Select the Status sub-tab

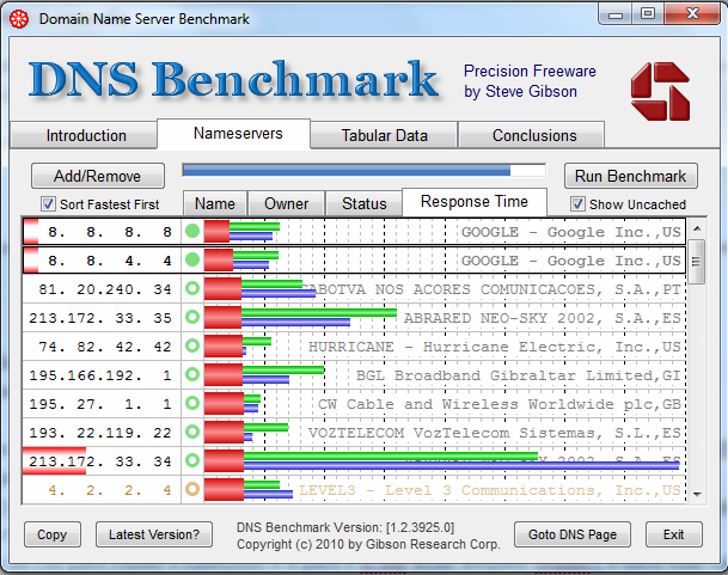click(364, 203)
